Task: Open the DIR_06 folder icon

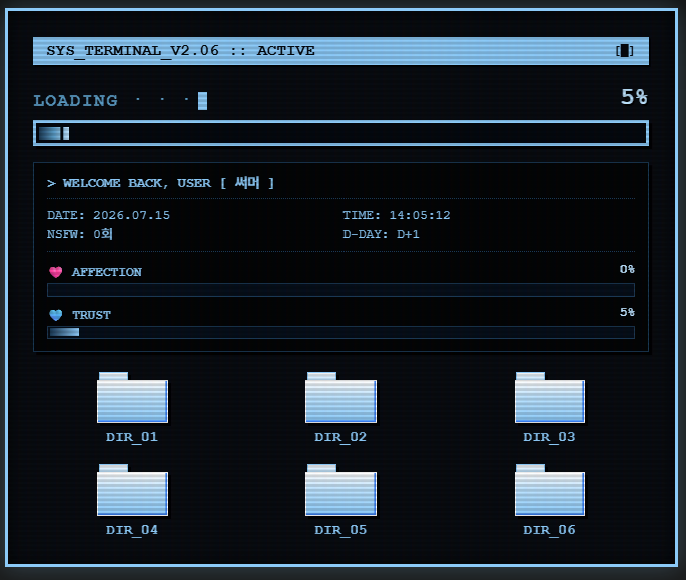Action: pos(550,489)
